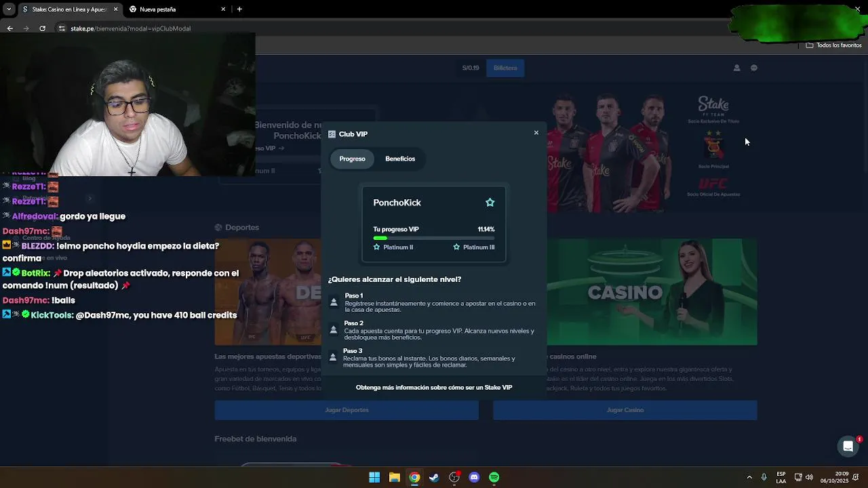Open OBS Studio from taskbar
This screenshot has height=488, width=868.
coord(454,477)
